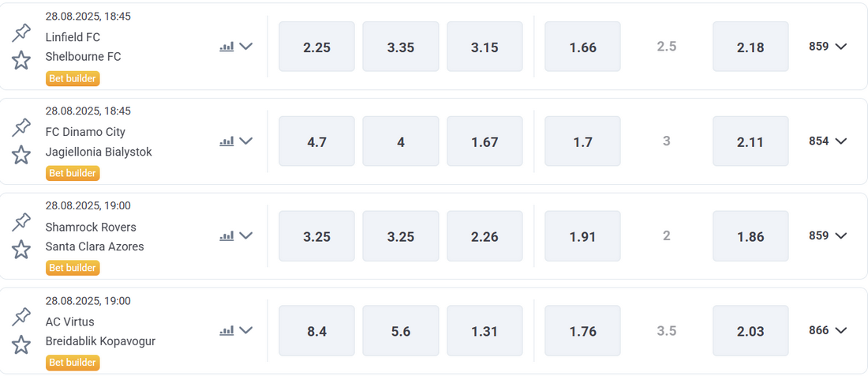Open Bet builder for Linfield FC match
Viewport: 868px width, 380px height.
(x=73, y=79)
